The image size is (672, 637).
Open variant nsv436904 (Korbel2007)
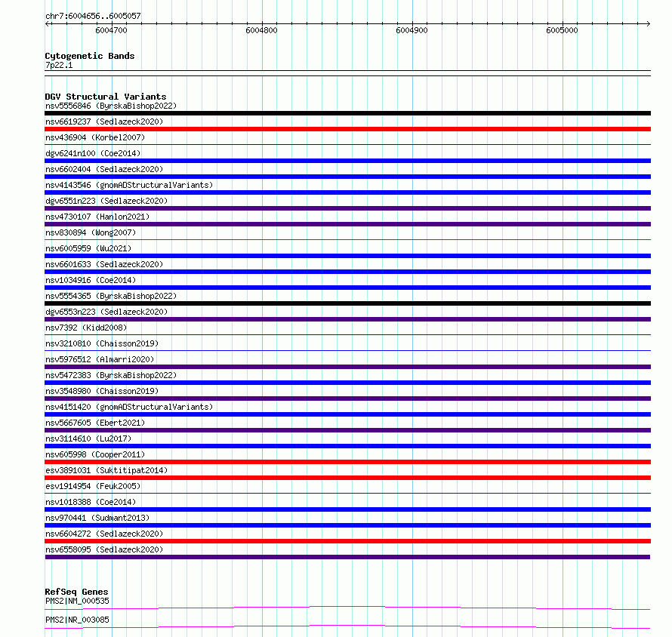[x=95, y=137]
